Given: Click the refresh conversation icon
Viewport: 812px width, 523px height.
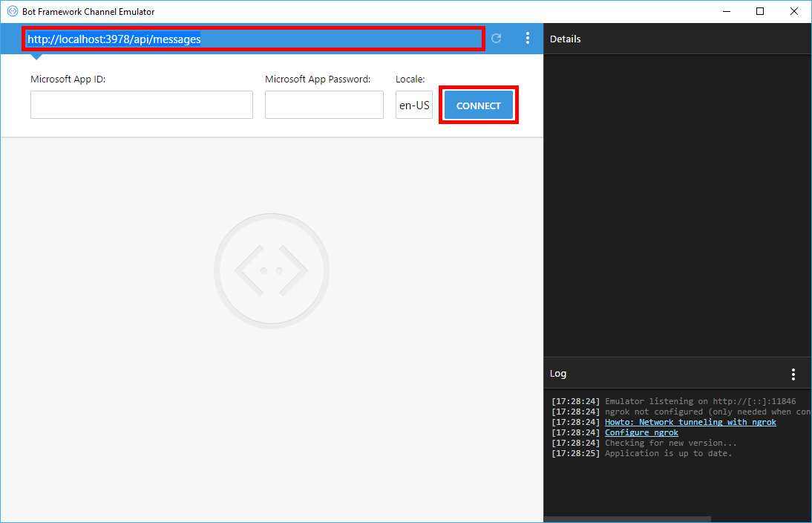Looking at the screenshot, I should pyautogui.click(x=496, y=39).
